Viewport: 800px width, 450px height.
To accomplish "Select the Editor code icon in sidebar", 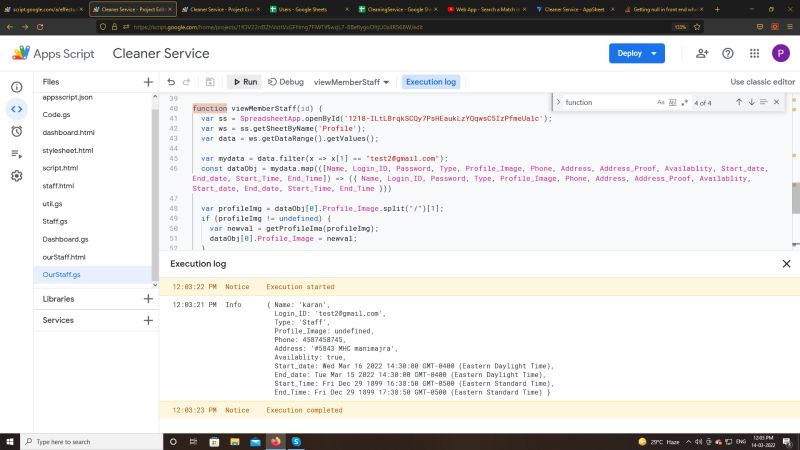I will [x=17, y=109].
